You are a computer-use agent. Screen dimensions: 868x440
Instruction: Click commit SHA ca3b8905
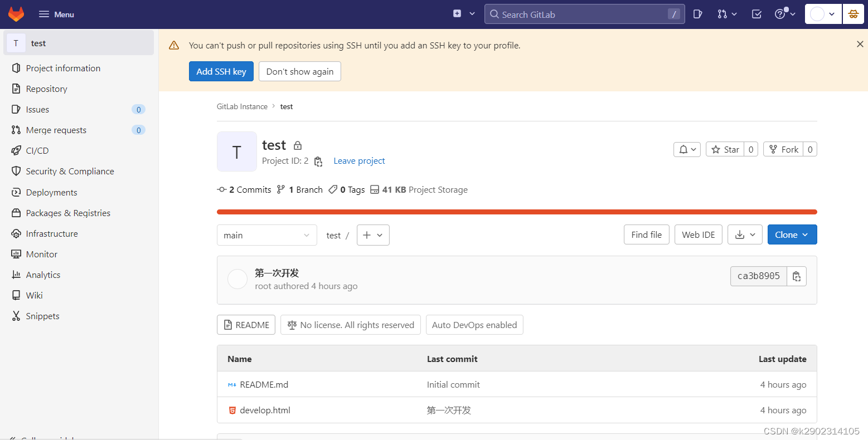[x=759, y=276]
